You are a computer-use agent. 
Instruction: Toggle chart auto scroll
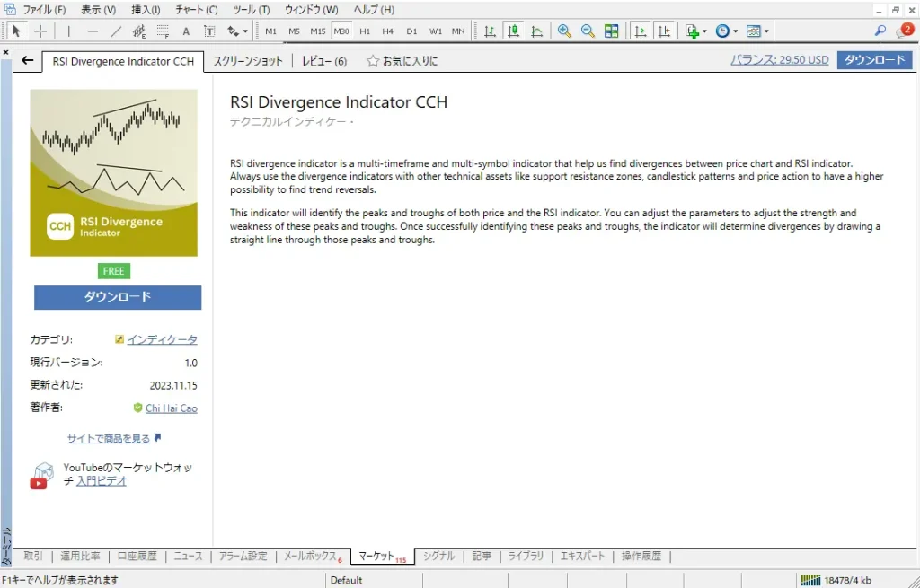(640, 31)
